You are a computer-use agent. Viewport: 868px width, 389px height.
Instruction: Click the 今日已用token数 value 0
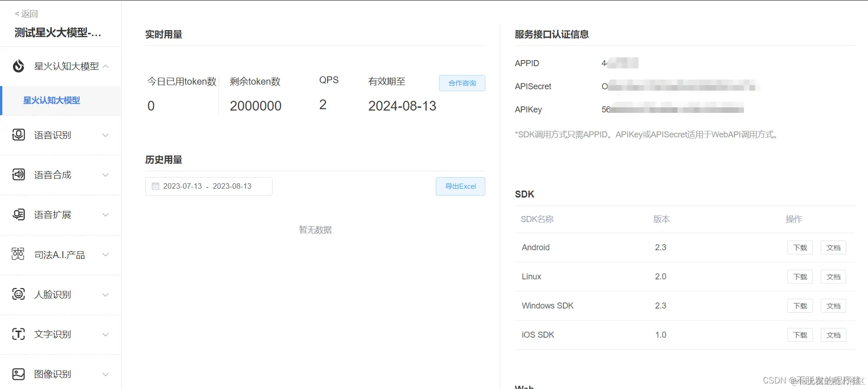(x=151, y=106)
